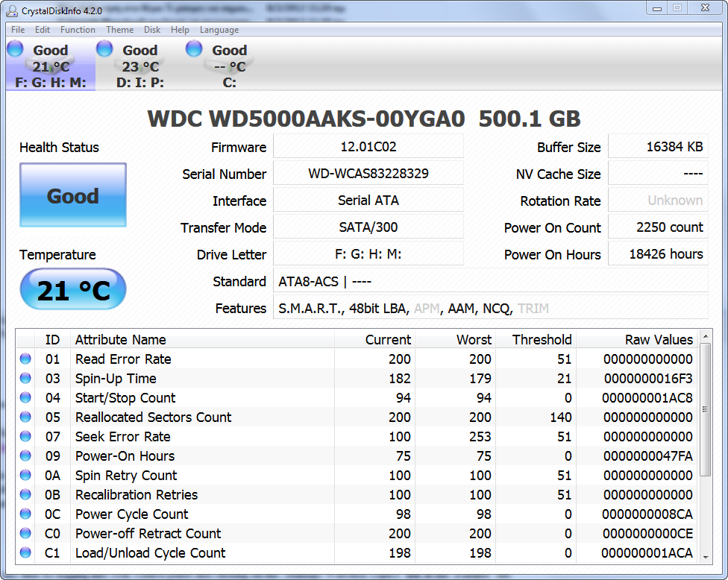This screenshot has height=580, width=728.
Task: Select the D: I: P: disk status orb
Action: [x=104, y=48]
